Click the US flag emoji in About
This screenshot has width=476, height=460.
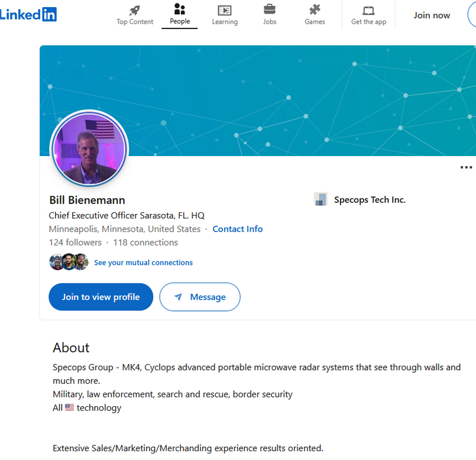point(70,407)
